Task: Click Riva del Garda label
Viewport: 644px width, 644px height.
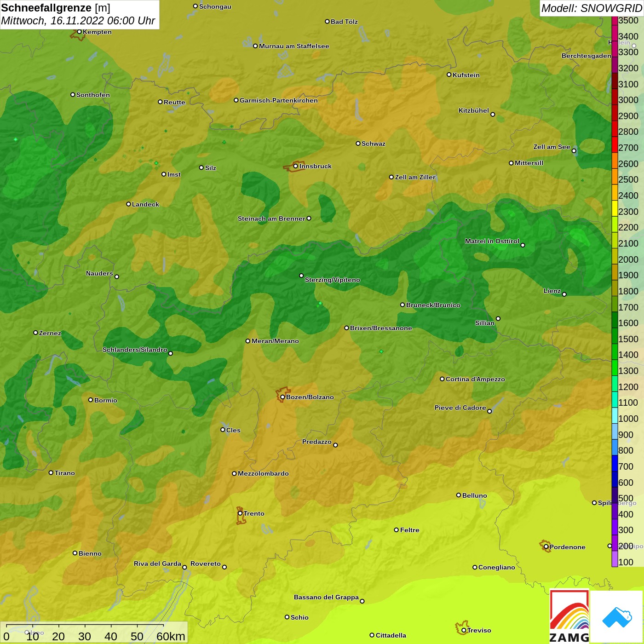Action: [x=158, y=563]
